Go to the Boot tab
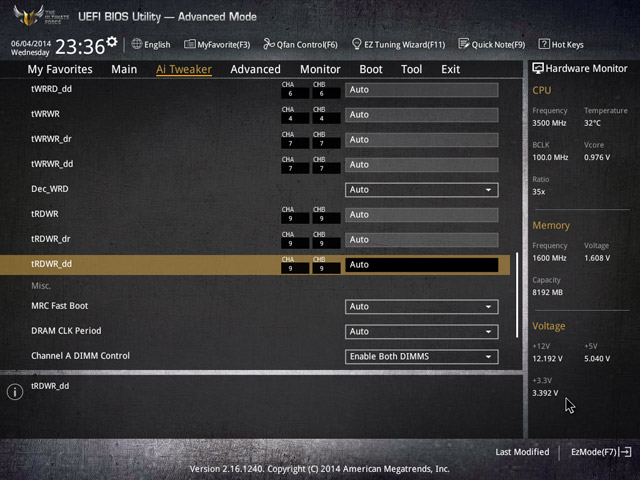 coord(371,69)
